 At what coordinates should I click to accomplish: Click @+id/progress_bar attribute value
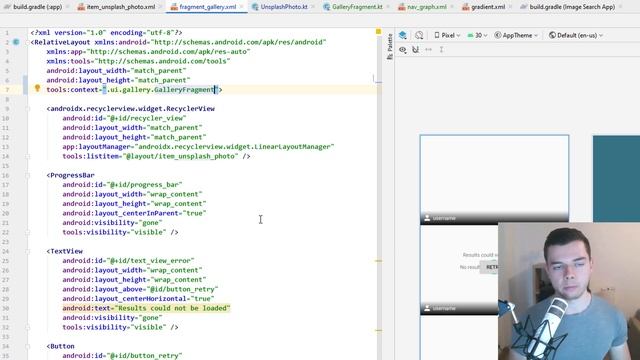tap(144, 185)
